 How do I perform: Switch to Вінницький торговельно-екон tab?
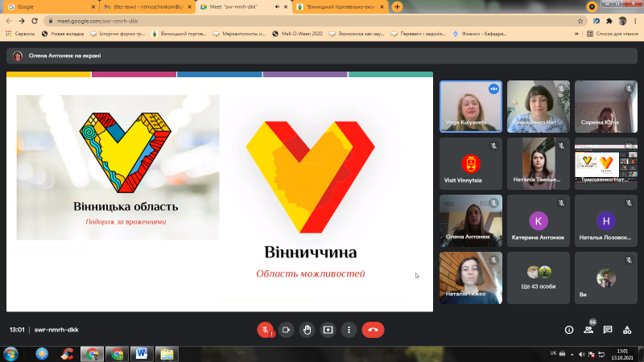340,6
